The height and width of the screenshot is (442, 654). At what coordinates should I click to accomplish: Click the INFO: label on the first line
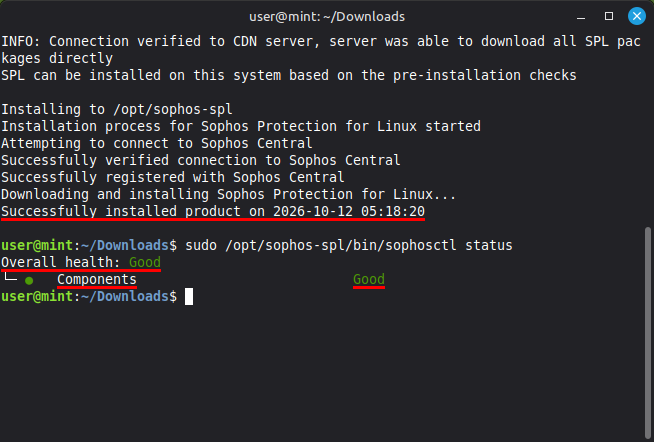tap(21, 41)
